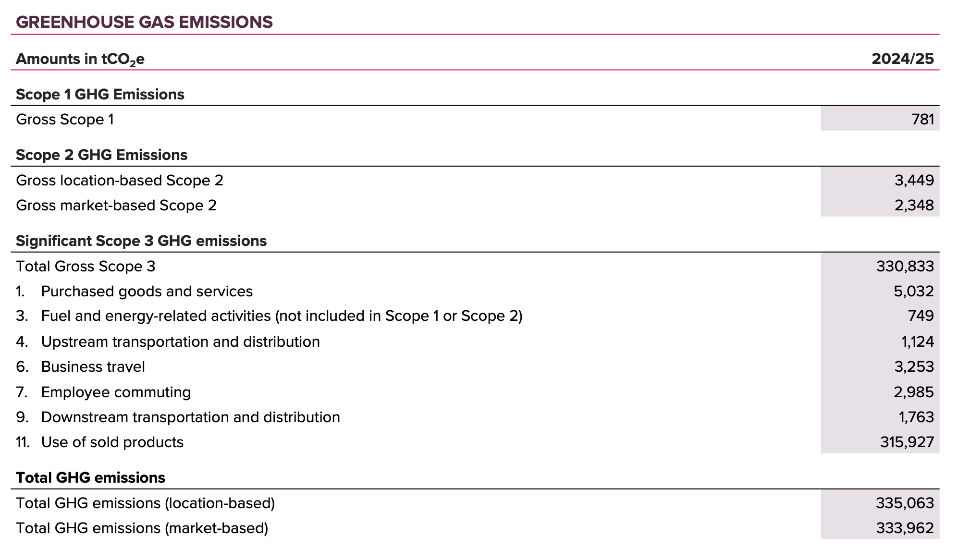Click the value 3,449
958x560 pixels.
[914, 180]
